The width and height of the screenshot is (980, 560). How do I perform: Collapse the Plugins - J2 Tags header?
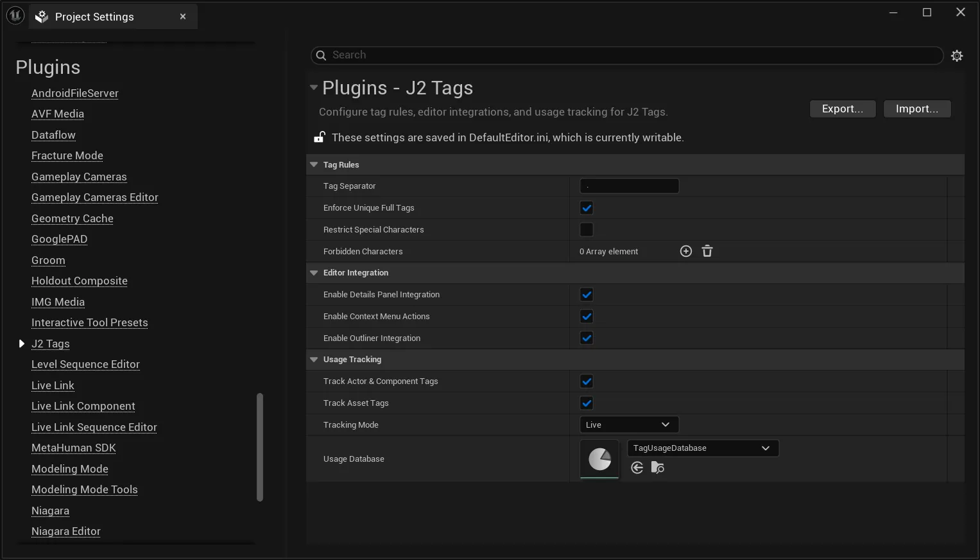314,87
